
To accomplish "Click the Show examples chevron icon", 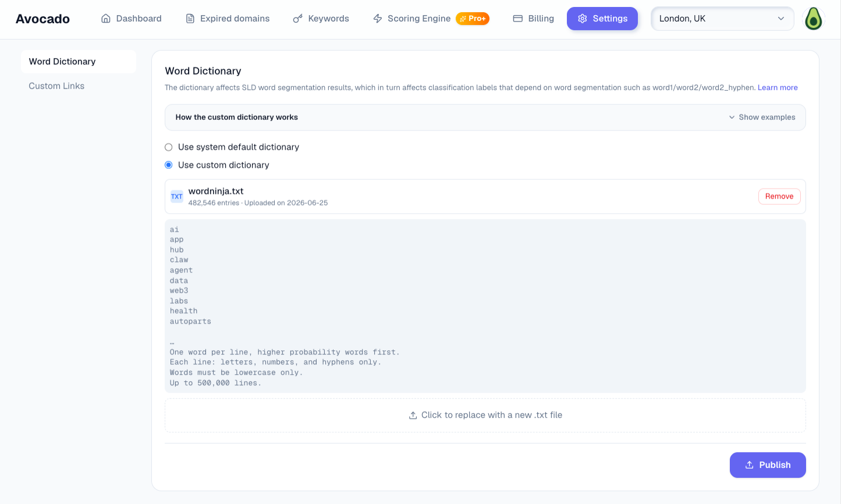I will coord(732,118).
